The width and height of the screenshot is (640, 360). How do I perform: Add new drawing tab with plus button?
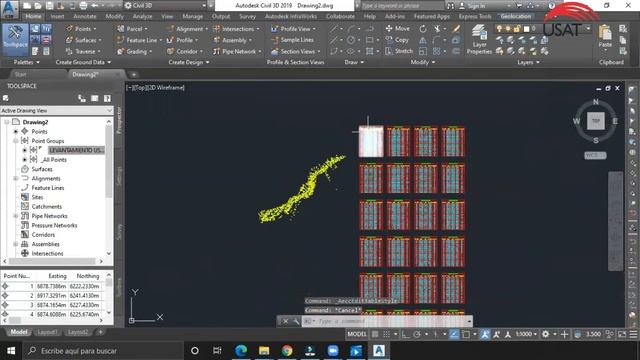[x=134, y=74]
